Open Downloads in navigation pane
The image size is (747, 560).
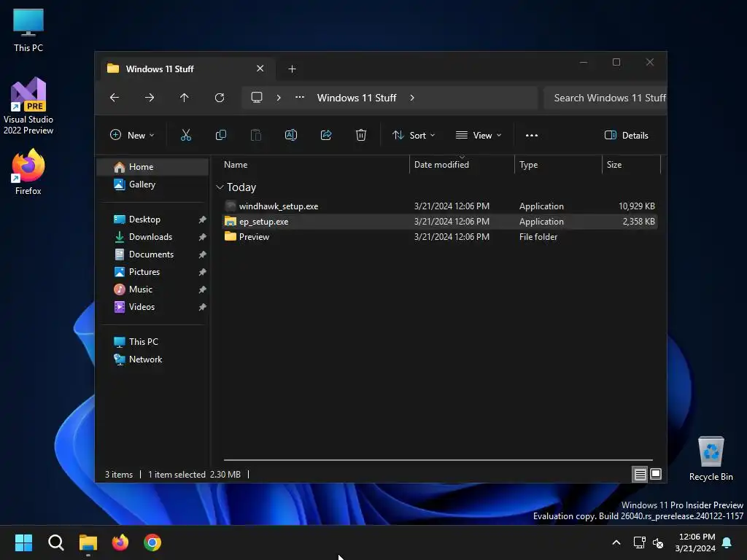click(152, 237)
